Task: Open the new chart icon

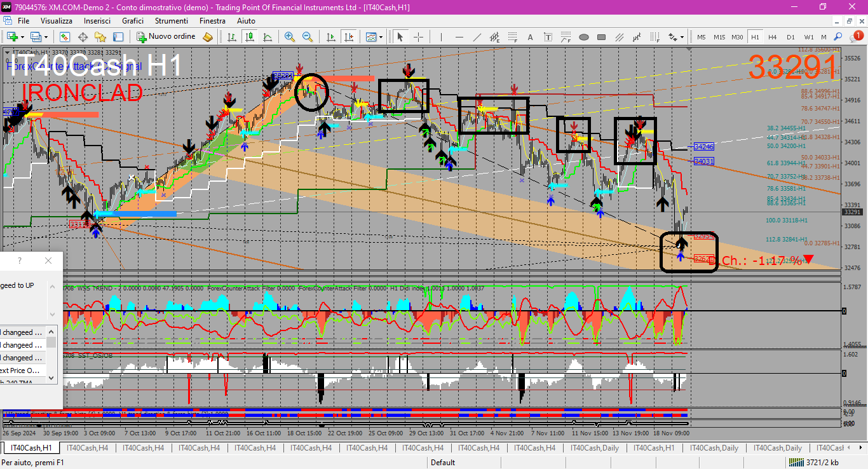Action: [x=11, y=37]
